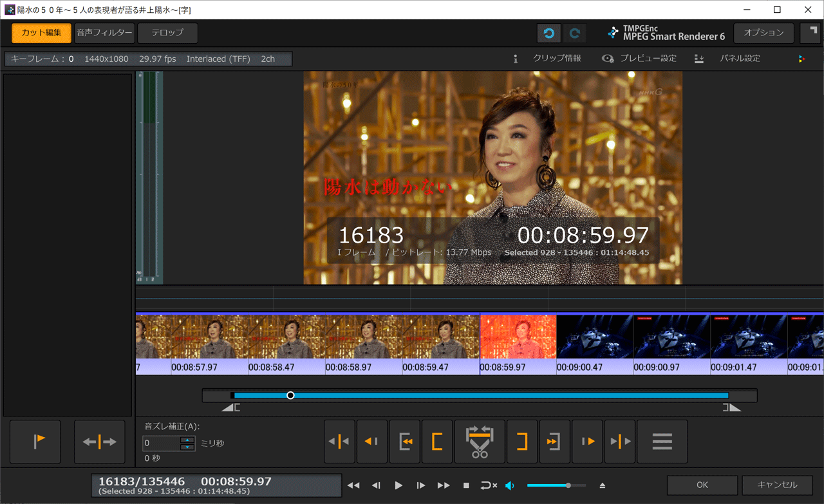Click the redo icon in top toolbar
Image resolution: width=824 pixels, height=504 pixels.
click(x=575, y=33)
